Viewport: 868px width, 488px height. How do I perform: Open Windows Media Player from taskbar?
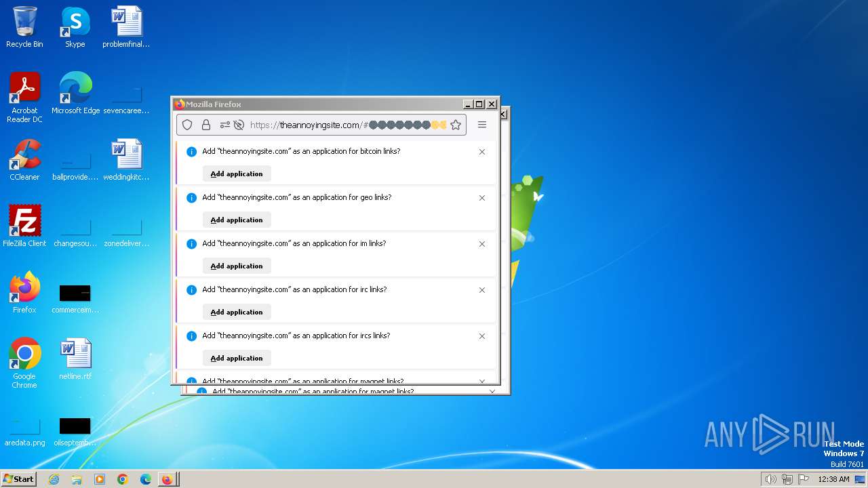tap(100, 479)
